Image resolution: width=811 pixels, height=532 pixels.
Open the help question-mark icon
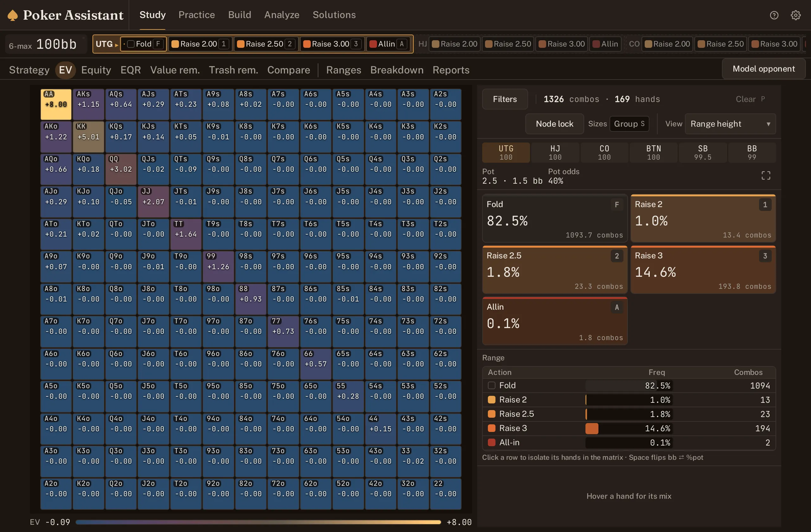774,15
